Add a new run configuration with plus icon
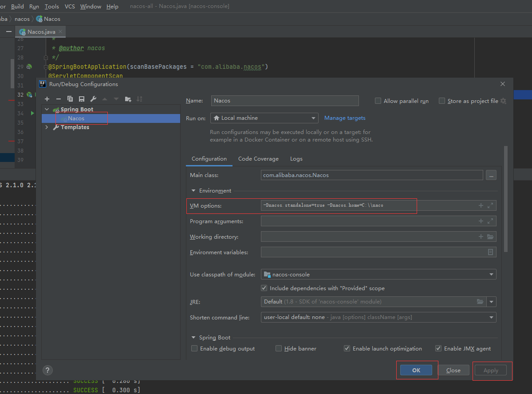This screenshot has height=394, width=532. coord(47,99)
